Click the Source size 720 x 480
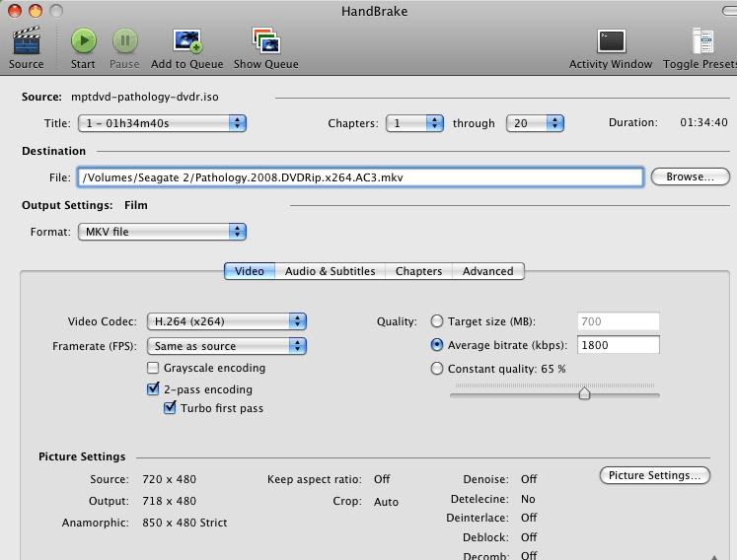 coord(170,479)
